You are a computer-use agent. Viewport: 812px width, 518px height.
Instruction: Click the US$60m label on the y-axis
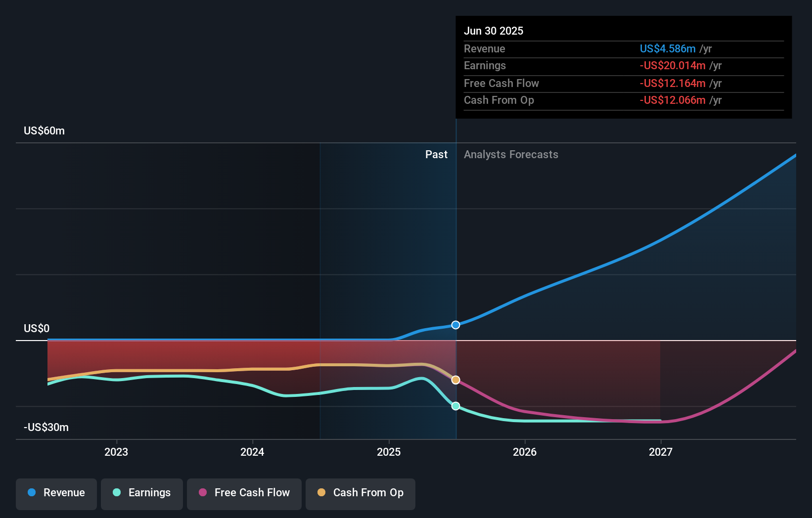pyautogui.click(x=44, y=130)
